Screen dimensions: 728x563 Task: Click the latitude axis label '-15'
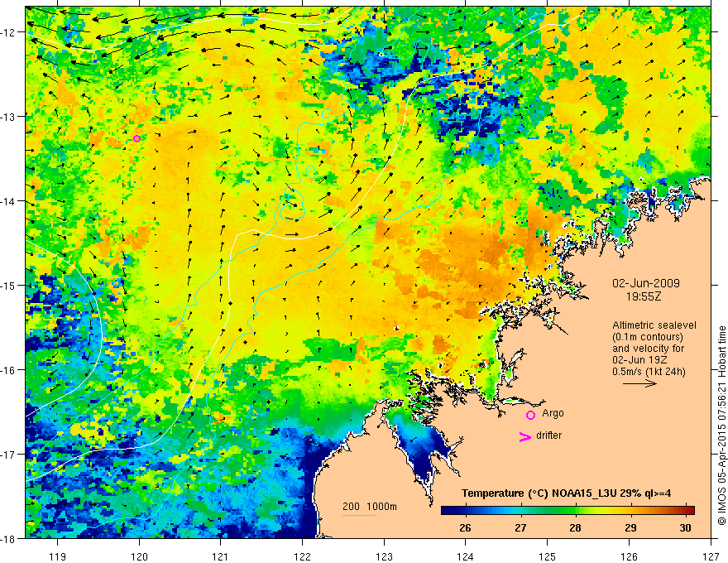coord(8,285)
